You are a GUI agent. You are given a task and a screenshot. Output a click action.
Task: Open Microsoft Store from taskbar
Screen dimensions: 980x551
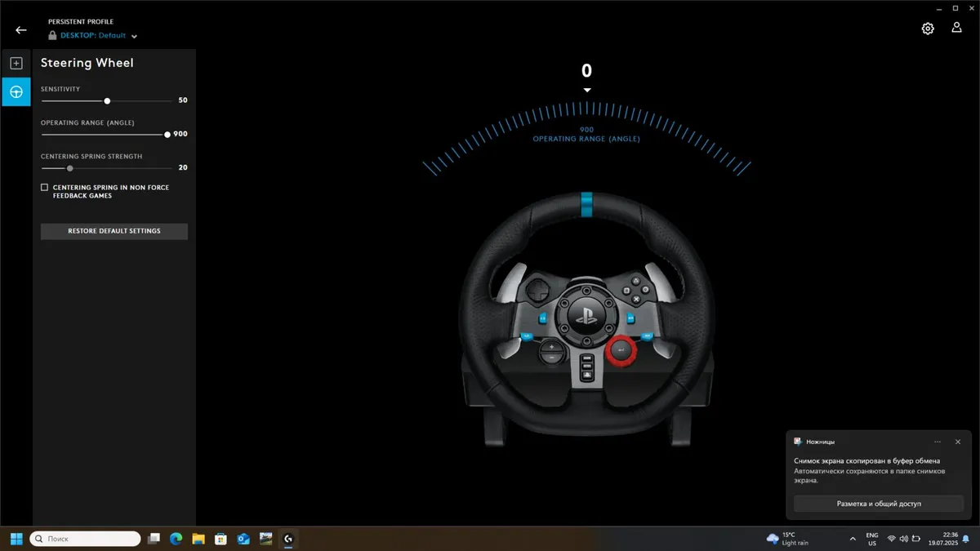[220, 539]
